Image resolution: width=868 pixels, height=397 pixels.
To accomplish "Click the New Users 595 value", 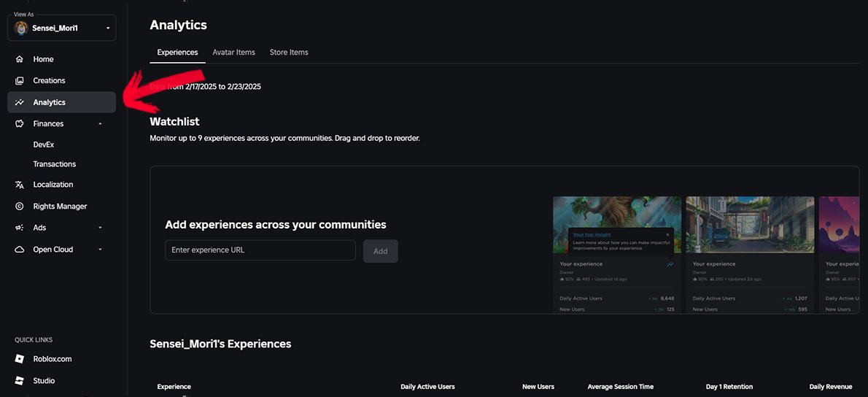I will coord(803,309).
